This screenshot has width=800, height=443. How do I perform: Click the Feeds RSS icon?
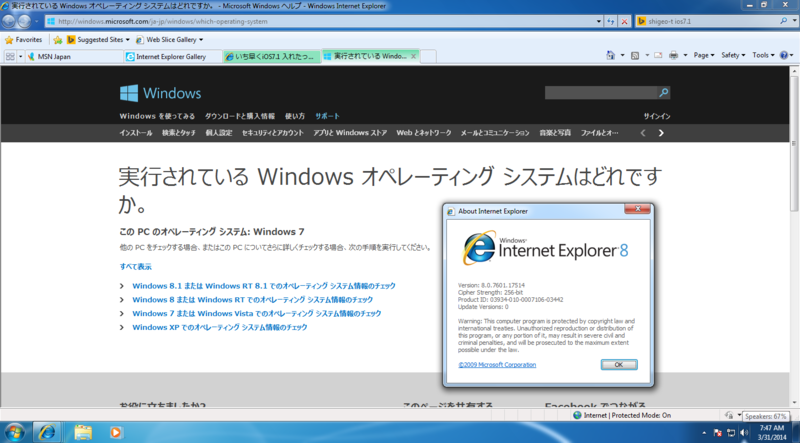[x=635, y=55]
